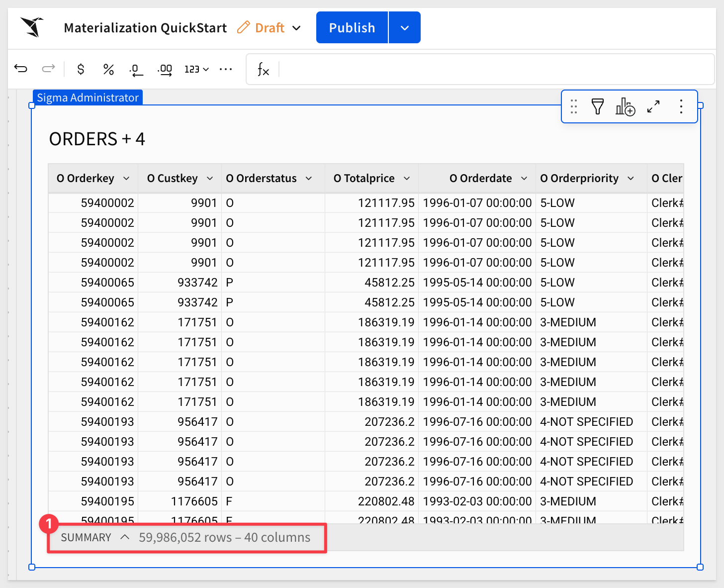Click the Publish button
Screen dimensions: 724x588
[352, 27]
